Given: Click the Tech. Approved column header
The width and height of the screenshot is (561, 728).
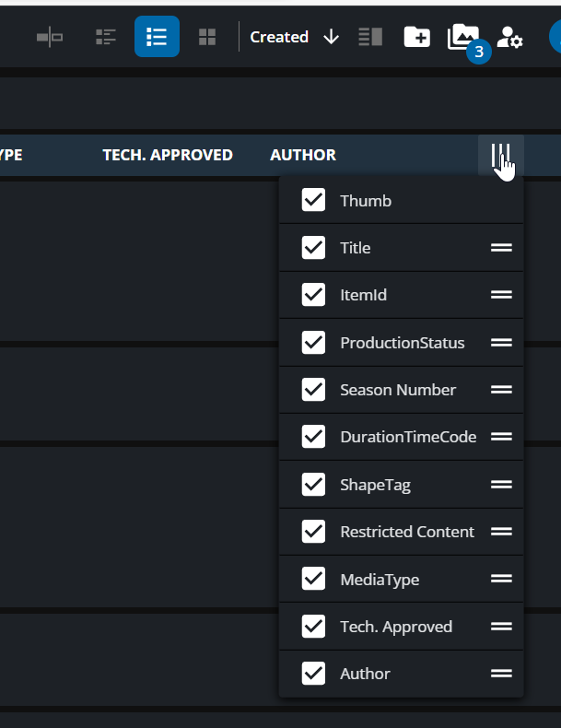Looking at the screenshot, I should [x=168, y=155].
